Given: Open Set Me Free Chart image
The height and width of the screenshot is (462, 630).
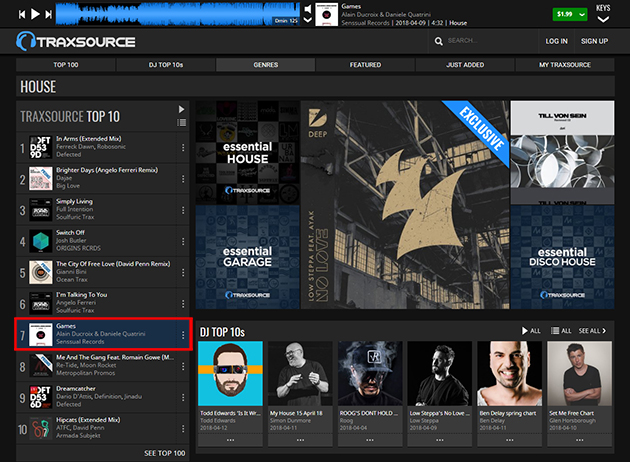Looking at the screenshot, I should (x=579, y=374).
